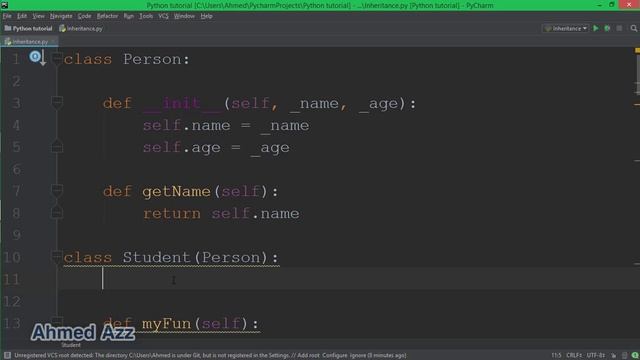Click the _age value on line 5
This screenshot has height=360, width=640.
[x=270, y=148]
